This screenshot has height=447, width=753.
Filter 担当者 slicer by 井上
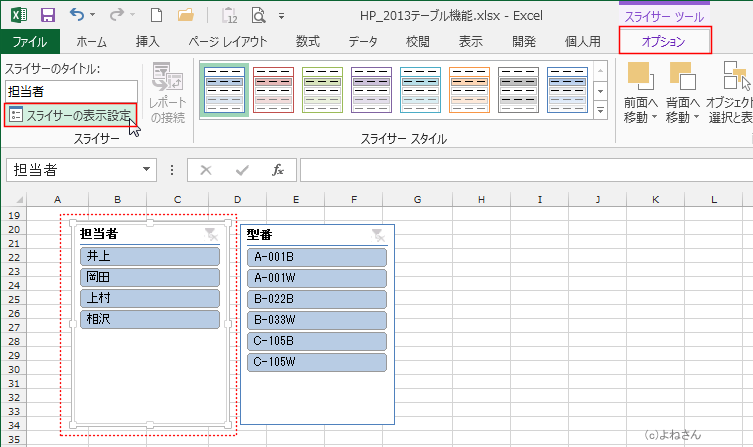tap(150, 256)
